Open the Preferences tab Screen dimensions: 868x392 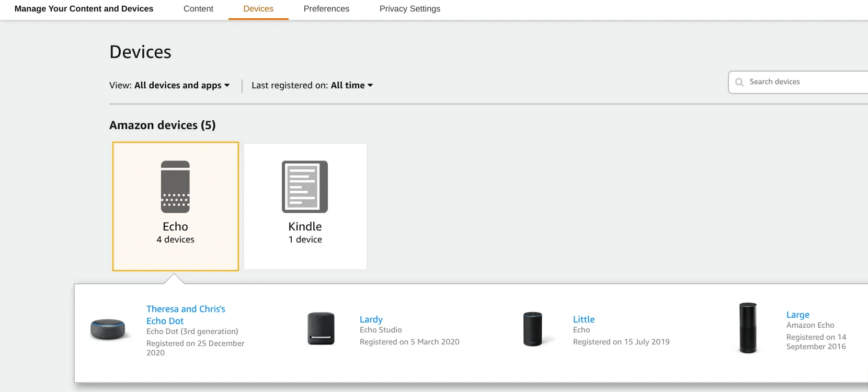326,9
